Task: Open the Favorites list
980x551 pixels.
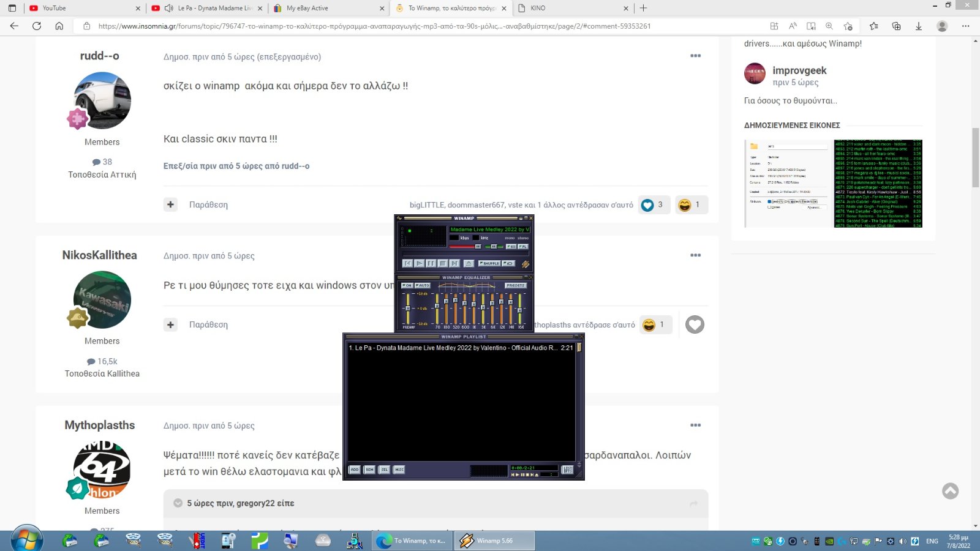Action: coord(873,26)
